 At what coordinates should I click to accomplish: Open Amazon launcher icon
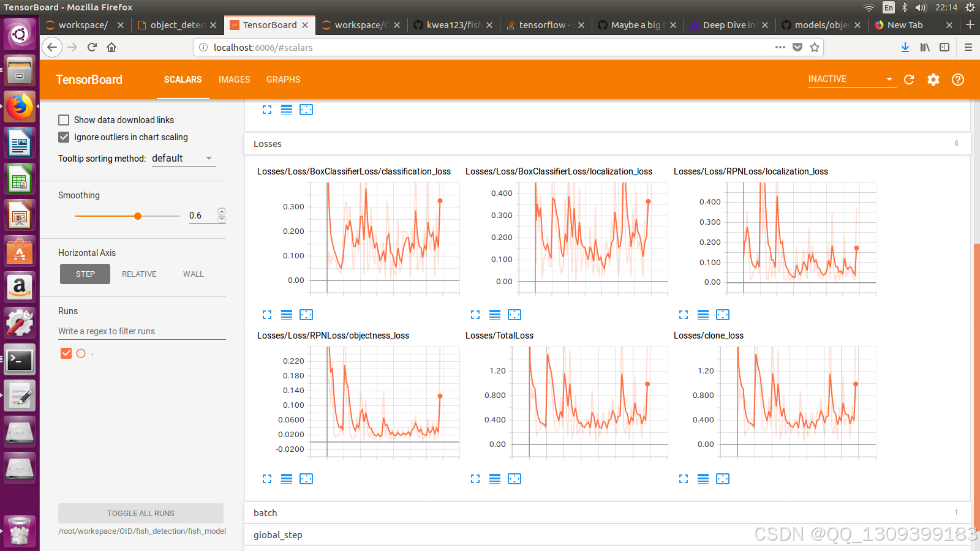(x=20, y=287)
